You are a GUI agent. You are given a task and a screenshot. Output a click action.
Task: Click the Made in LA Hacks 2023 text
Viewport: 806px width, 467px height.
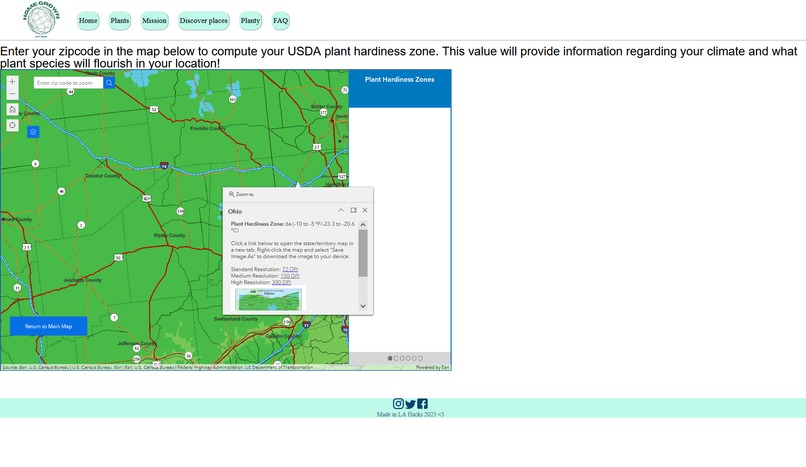(410, 414)
